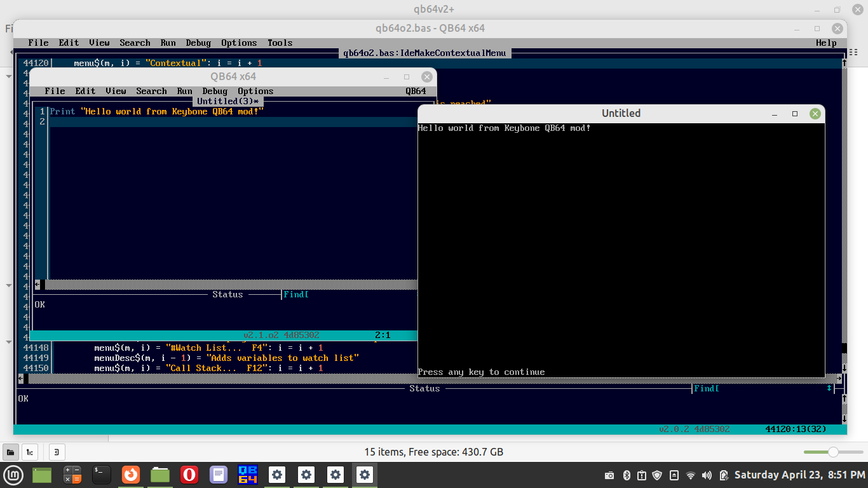Open the clock calendar showing Saturday April 23

point(799,475)
